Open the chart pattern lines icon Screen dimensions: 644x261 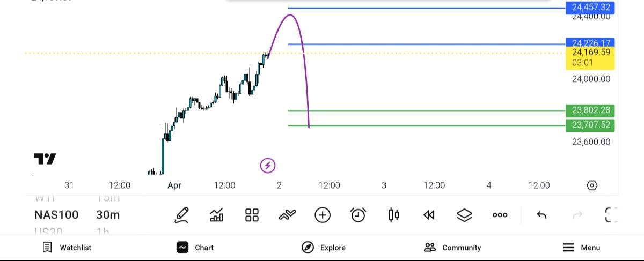pyautogui.click(x=287, y=215)
